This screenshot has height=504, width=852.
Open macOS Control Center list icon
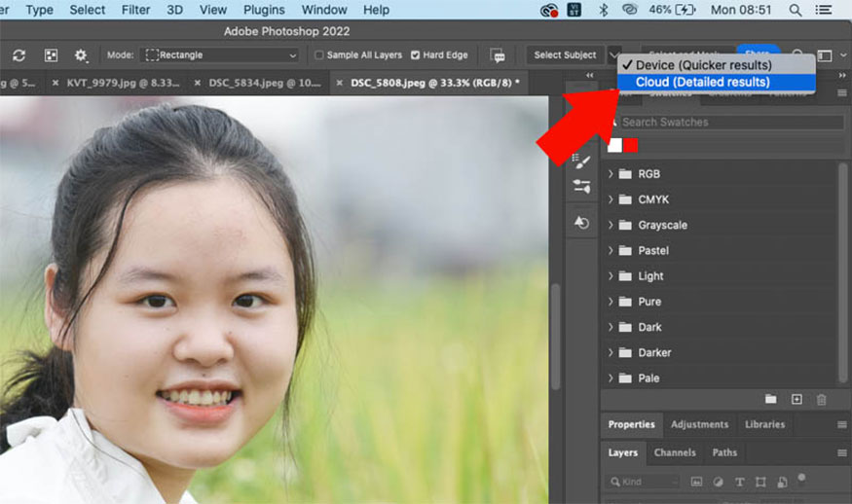[824, 10]
